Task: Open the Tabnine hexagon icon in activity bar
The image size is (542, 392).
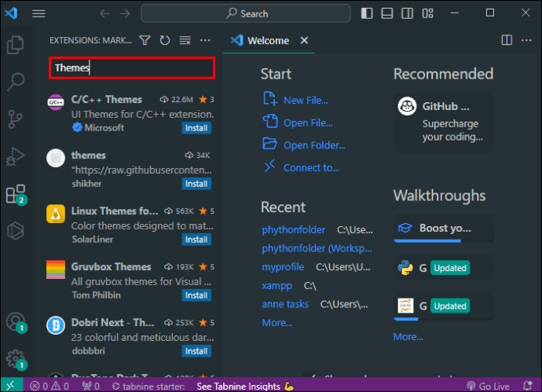Action: pyautogui.click(x=16, y=231)
